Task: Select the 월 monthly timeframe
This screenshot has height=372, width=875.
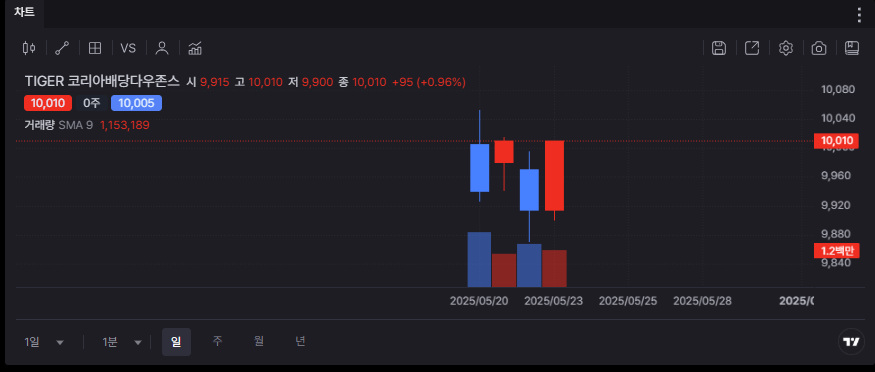Action: coord(259,342)
